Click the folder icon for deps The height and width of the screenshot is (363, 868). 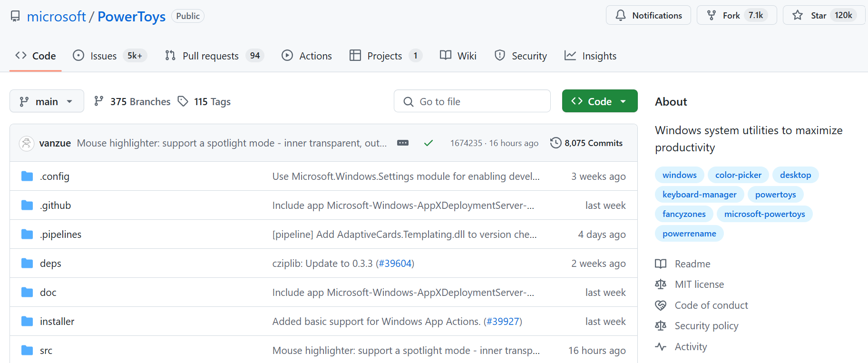27,264
